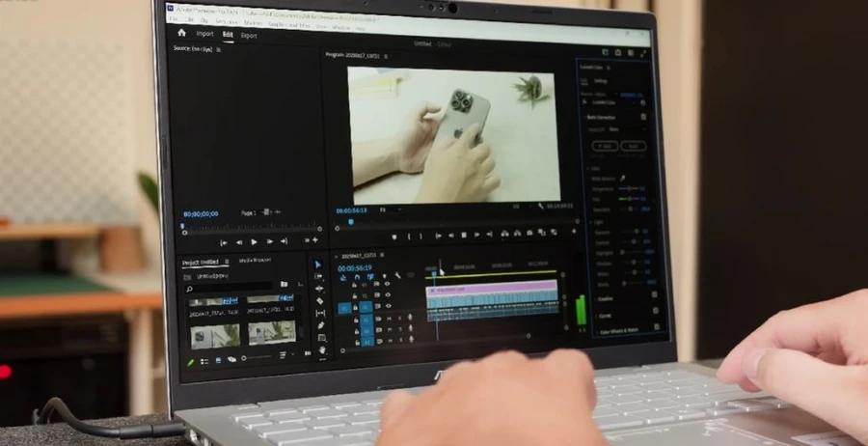Open Input LUT None dropdown
Image resolution: width=868 pixels, height=446 pixels.
click(626, 129)
